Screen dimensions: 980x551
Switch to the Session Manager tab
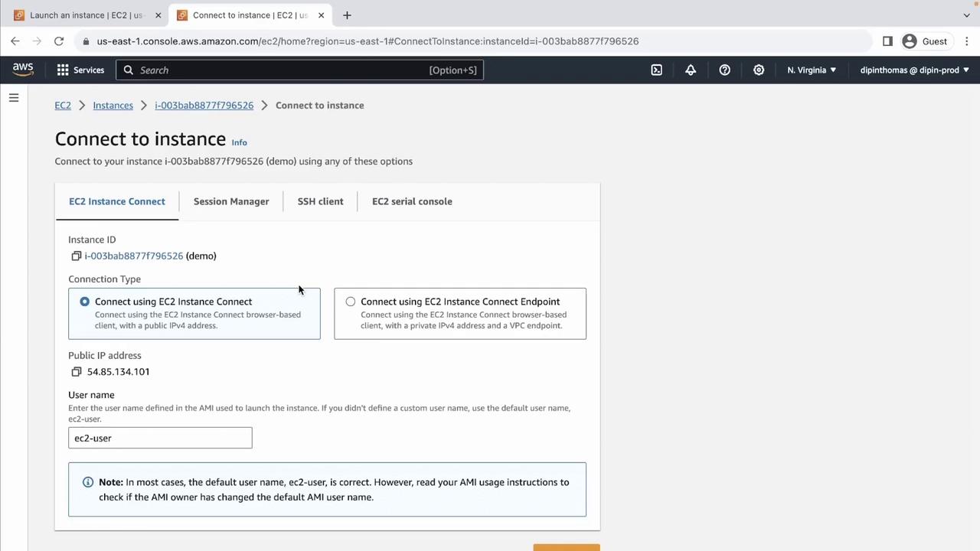[x=231, y=201]
